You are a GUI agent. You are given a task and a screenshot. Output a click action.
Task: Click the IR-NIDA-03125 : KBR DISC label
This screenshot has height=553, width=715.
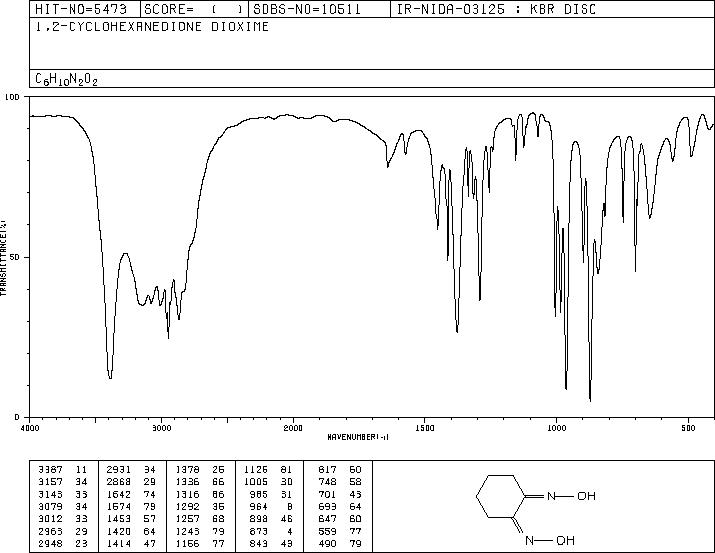tap(496, 9)
